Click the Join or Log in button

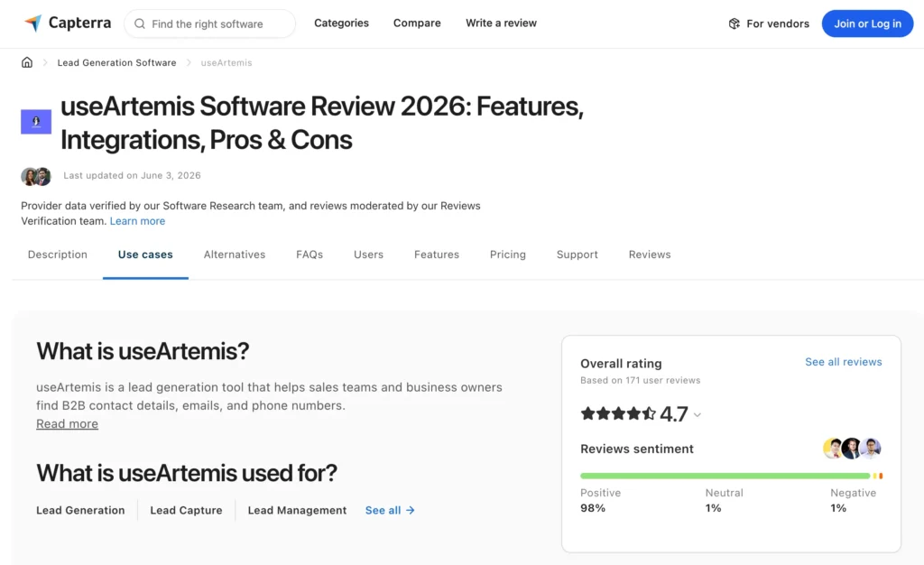[x=867, y=23]
